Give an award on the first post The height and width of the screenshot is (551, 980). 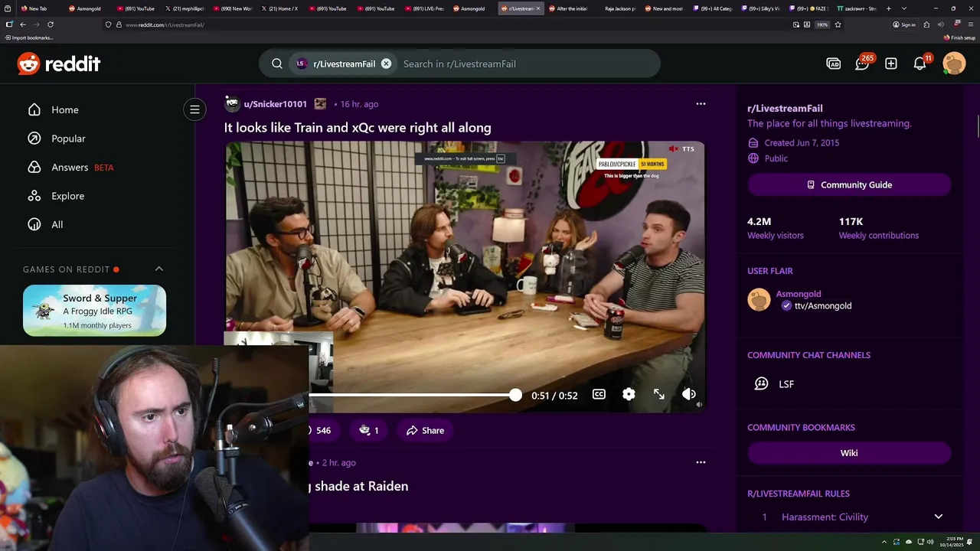(x=368, y=430)
